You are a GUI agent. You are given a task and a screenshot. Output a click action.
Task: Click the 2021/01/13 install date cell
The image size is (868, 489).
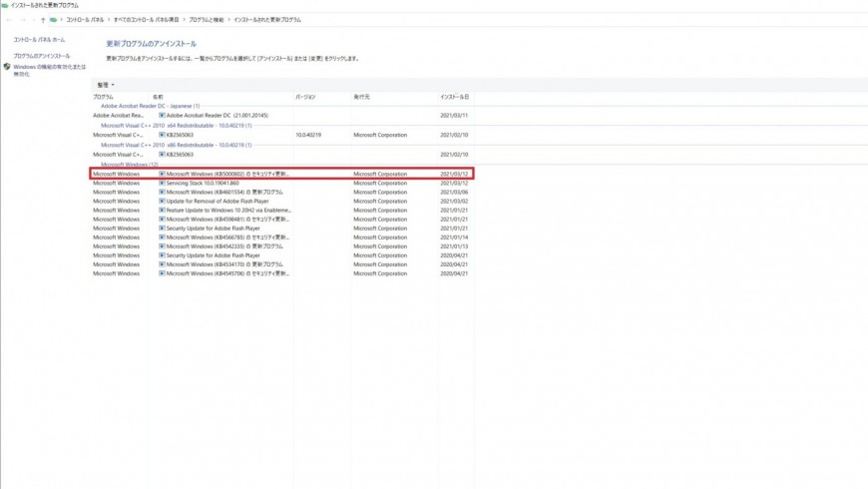tap(454, 246)
